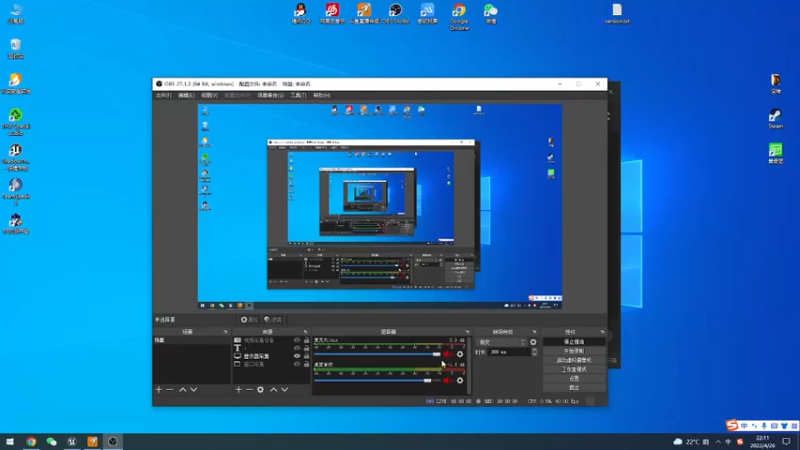Toggle the lock on the 窗口采集 source

[x=307, y=364]
